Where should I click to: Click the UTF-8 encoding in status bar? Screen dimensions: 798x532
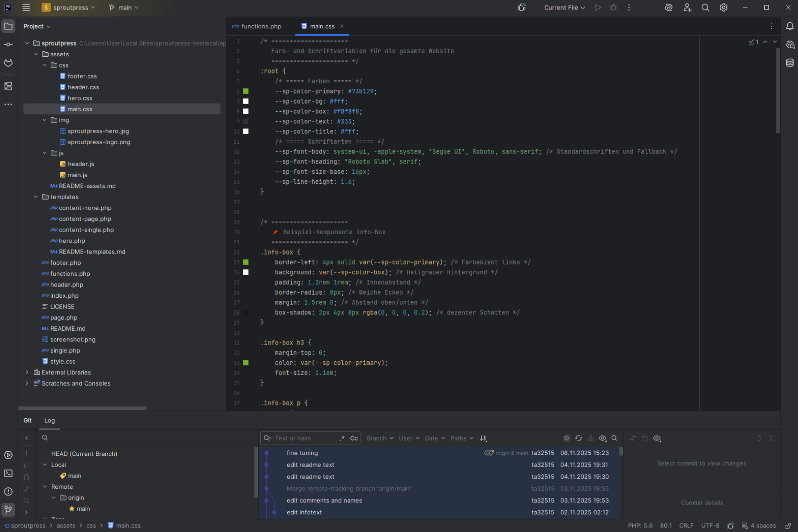pos(710,526)
